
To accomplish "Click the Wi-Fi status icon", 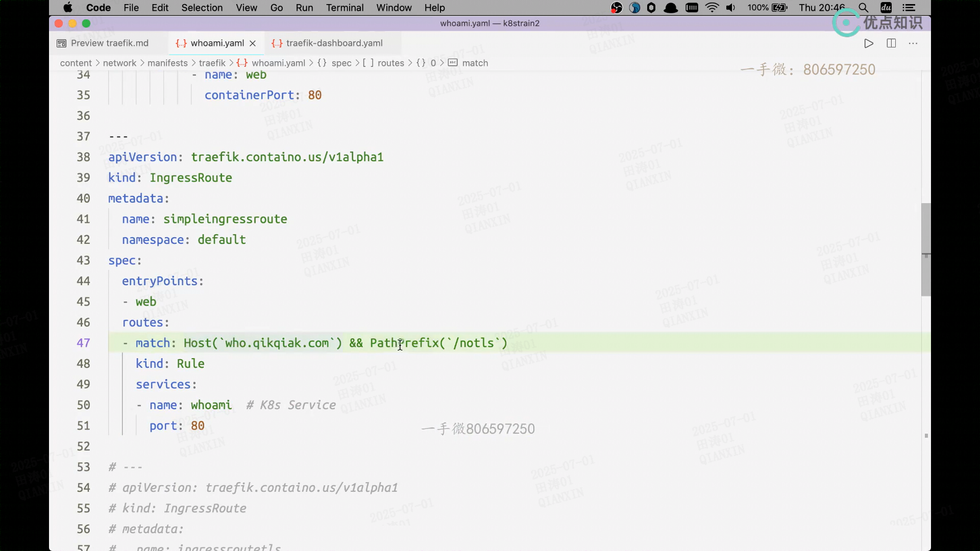I will click(x=712, y=8).
